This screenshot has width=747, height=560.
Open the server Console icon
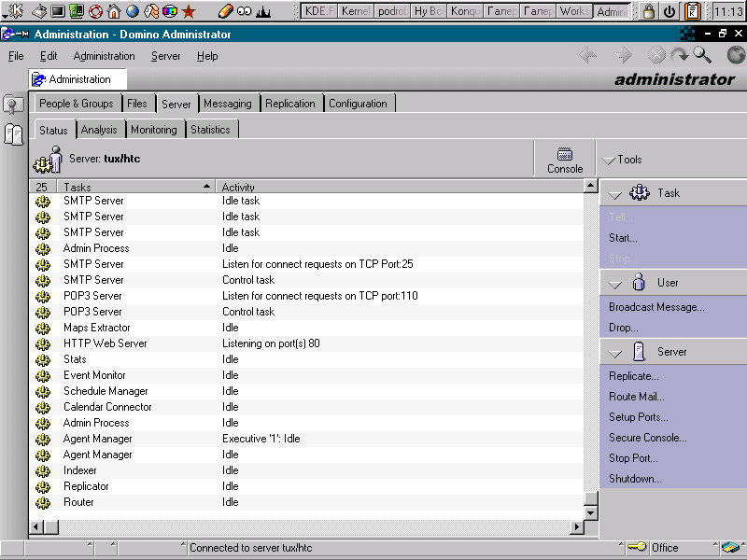click(565, 161)
